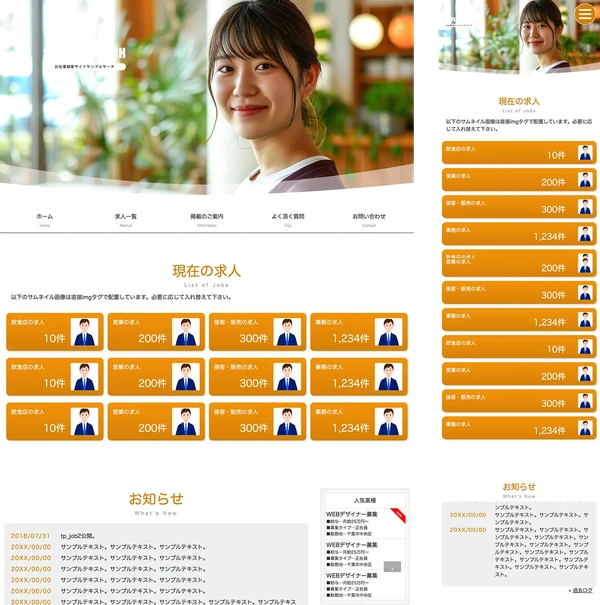Viewport: 600px width, 605px height.
Task: Click mobile 現在の求人 section heading
Action: point(519,101)
